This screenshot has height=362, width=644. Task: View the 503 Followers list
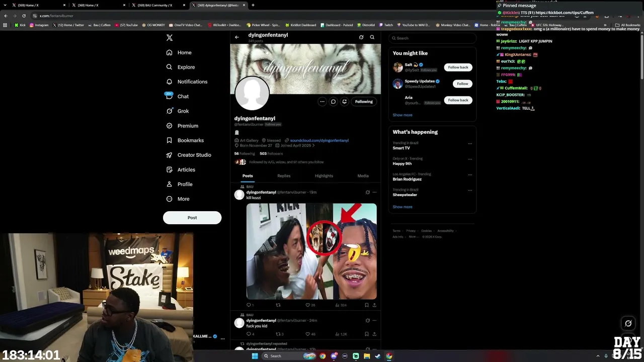coord(271,154)
